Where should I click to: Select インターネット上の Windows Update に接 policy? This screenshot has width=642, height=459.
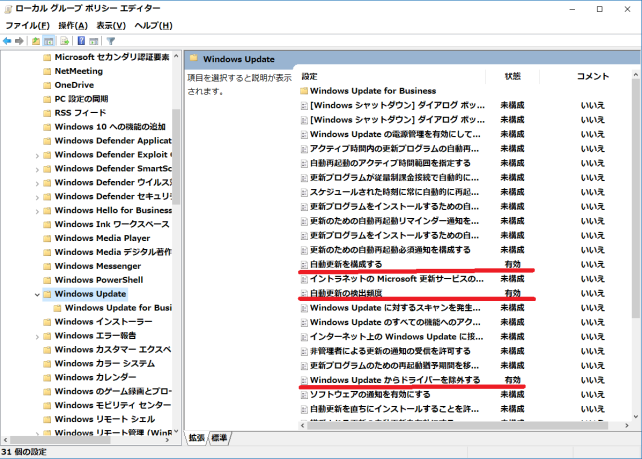[x=396, y=337]
